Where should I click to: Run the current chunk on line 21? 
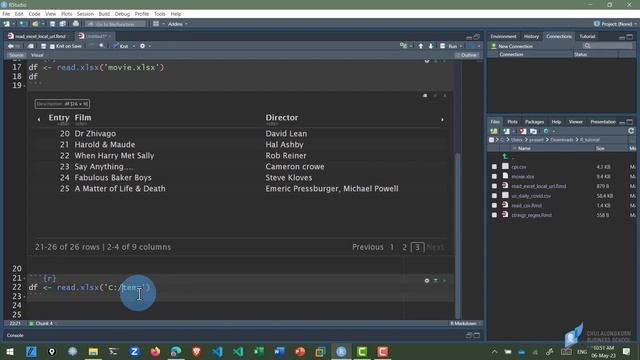[x=444, y=280]
